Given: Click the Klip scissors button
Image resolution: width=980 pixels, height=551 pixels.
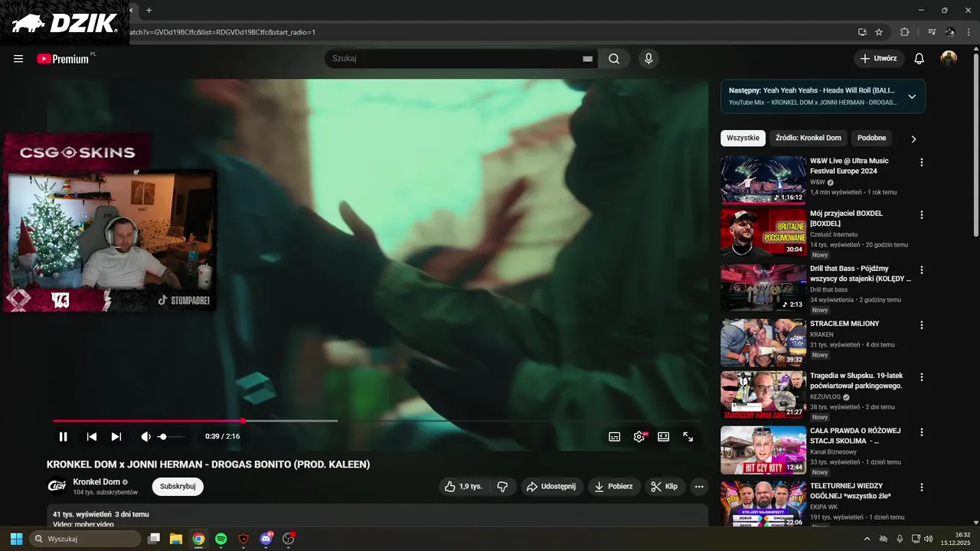Looking at the screenshot, I should (665, 487).
